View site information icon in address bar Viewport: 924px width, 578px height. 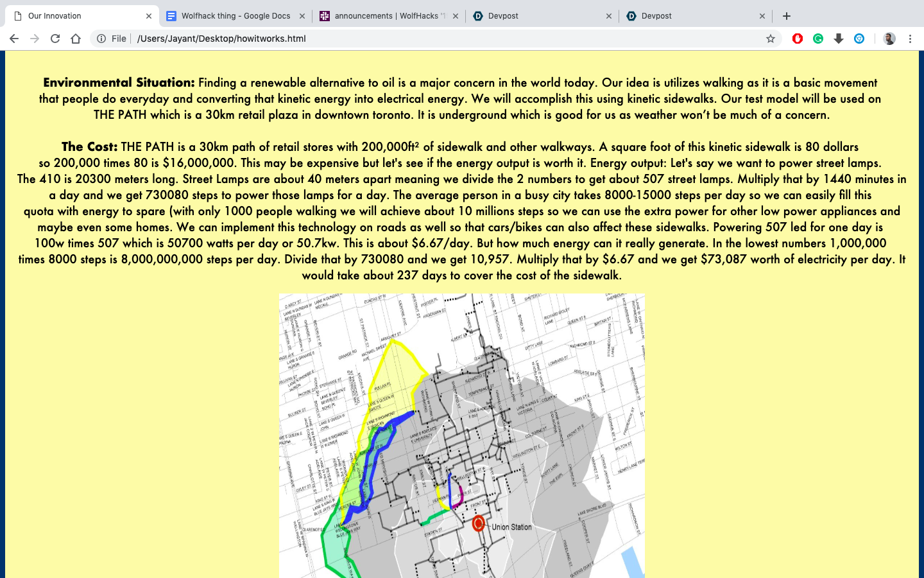pyautogui.click(x=101, y=39)
